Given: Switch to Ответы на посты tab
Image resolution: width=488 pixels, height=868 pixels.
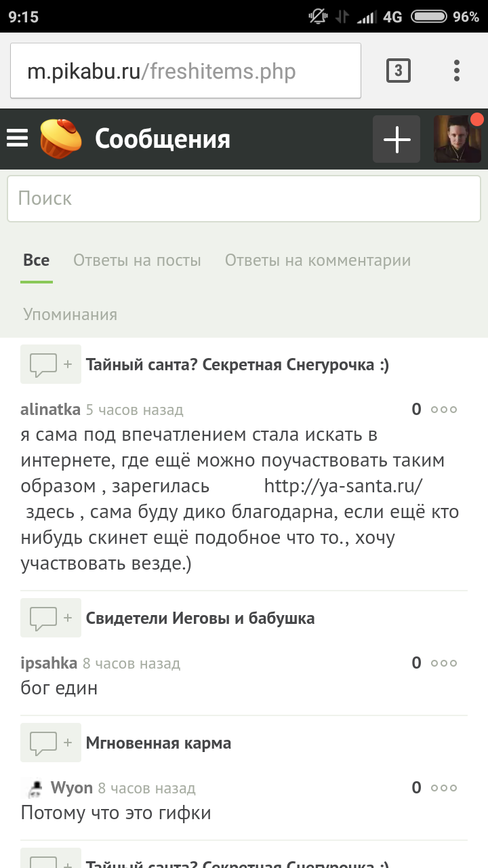Looking at the screenshot, I should (137, 260).
